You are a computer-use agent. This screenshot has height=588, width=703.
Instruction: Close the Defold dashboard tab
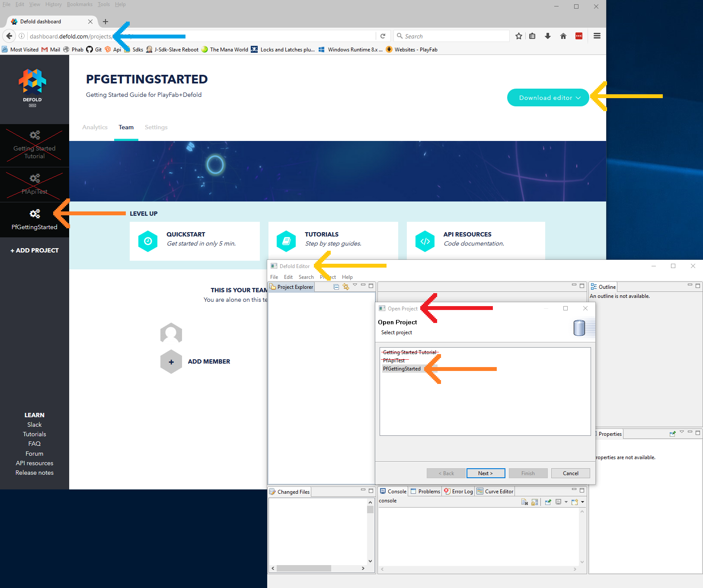tap(90, 22)
